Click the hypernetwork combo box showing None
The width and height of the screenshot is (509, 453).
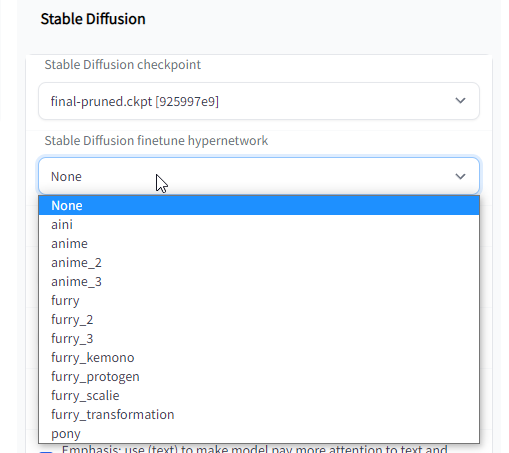pyautogui.click(x=259, y=176)
